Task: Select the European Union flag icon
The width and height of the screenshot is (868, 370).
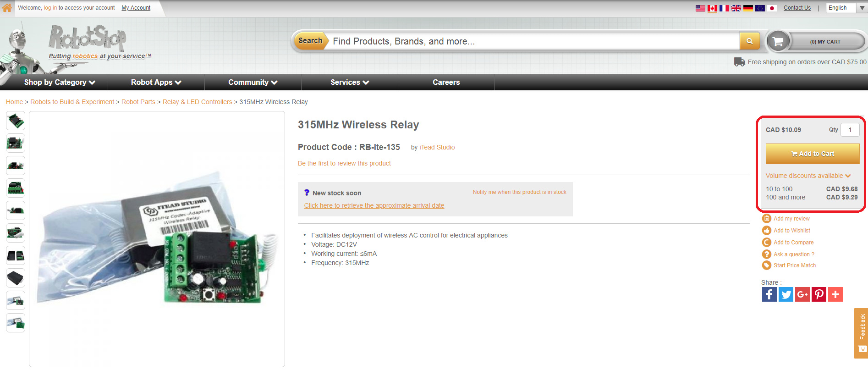Action: click(760, 8)
